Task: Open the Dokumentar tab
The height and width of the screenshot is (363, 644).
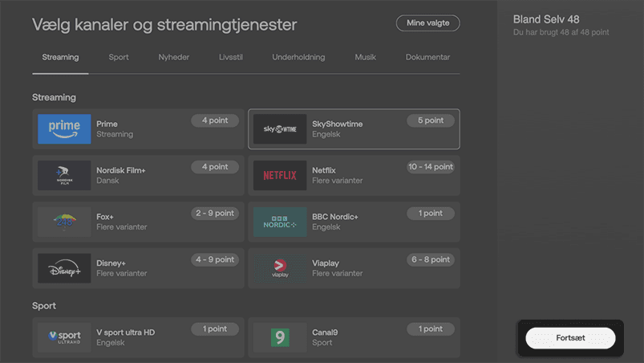Action: coord(427,58)
